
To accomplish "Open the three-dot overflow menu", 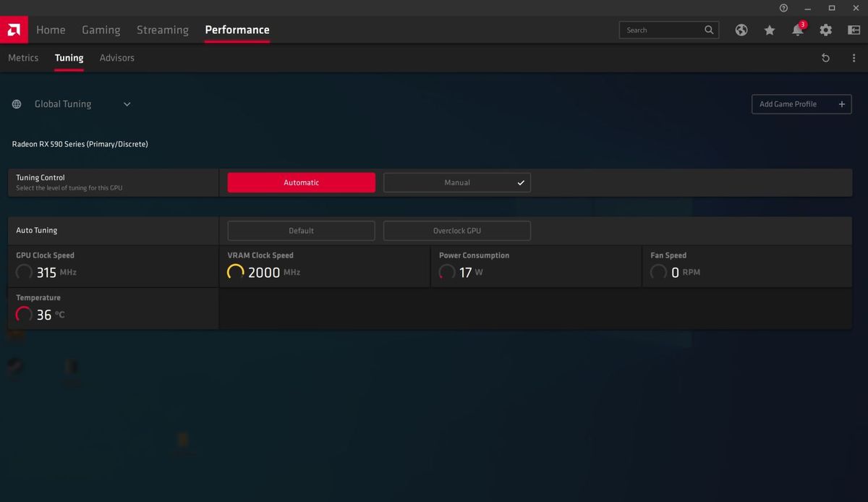I will 853,57.
